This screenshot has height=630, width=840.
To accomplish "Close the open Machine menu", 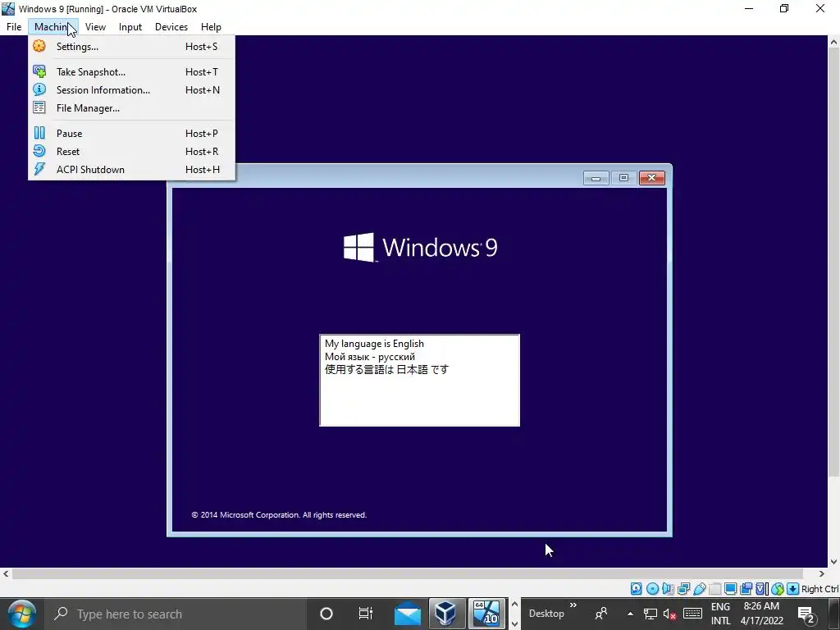I will [x=53, y=27].
